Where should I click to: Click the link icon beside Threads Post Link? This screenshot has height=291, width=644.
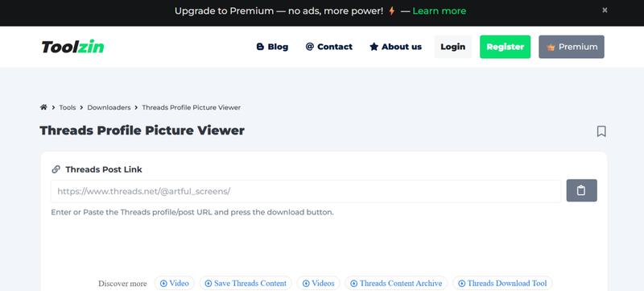[x=56, y=169]
